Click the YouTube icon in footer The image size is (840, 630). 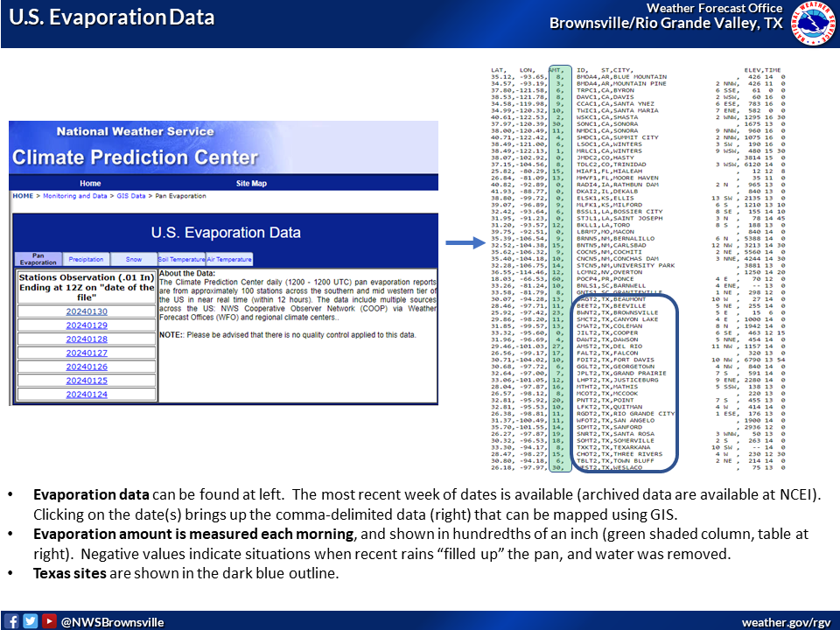(49, 621)
